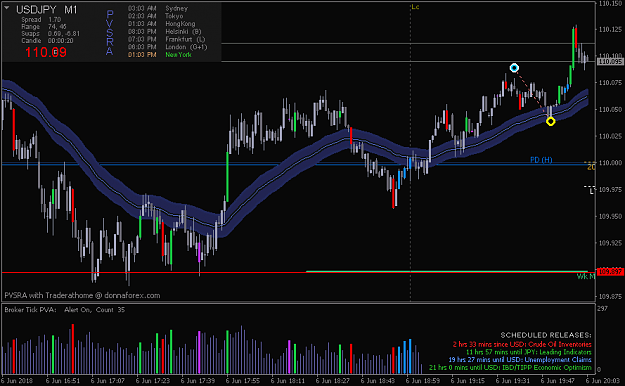Click the 6 Jun 19:47 time label
This screenshot has height=386, width=625.
(x=558, y=381)
